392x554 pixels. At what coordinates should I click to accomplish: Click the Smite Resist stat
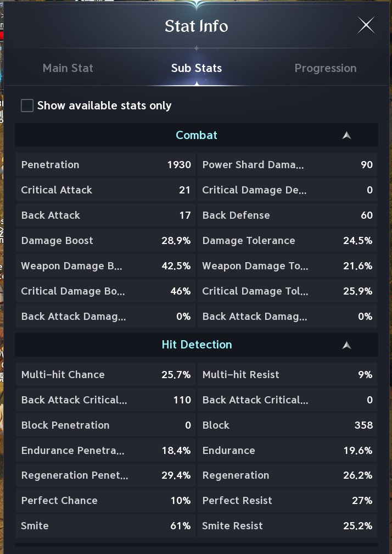287,526
